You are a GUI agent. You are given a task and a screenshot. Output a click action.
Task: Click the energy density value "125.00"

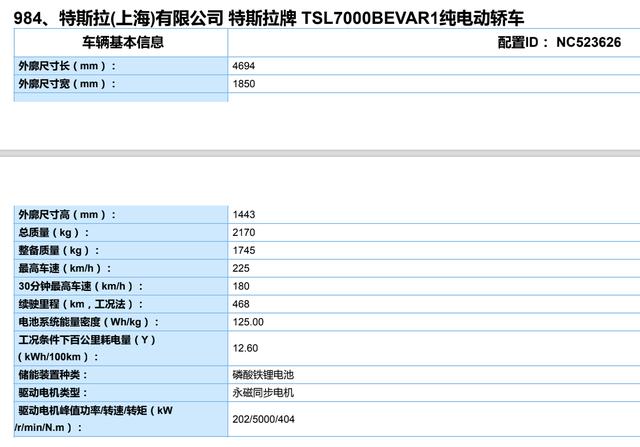[x=248, y=322]
